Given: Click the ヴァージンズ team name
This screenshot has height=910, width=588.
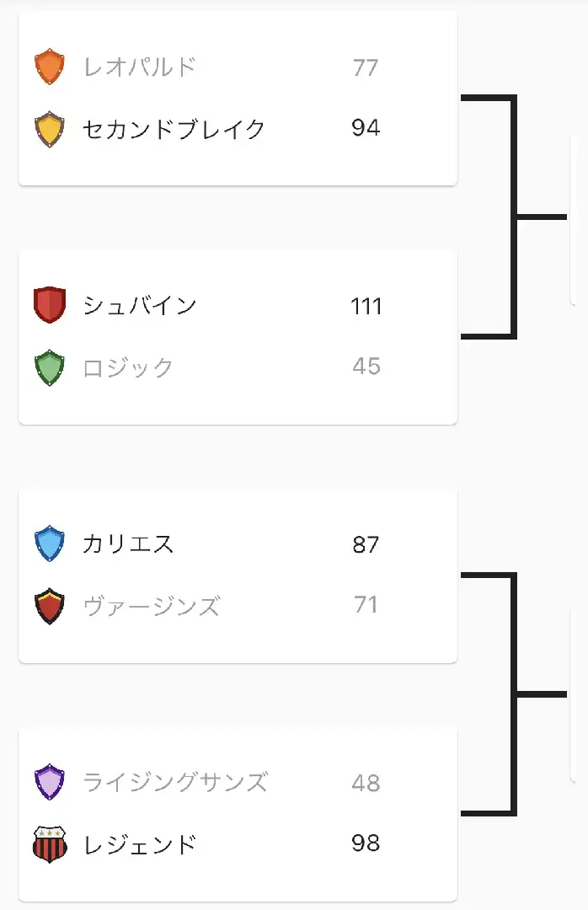Looking at the screenshot, I should (152, 607).
